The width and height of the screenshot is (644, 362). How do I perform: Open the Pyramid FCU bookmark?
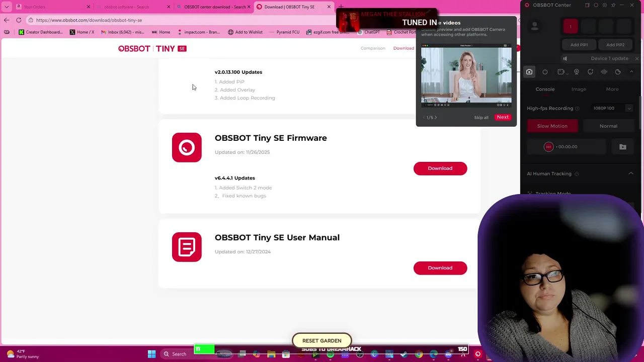[x=284, y=32]
